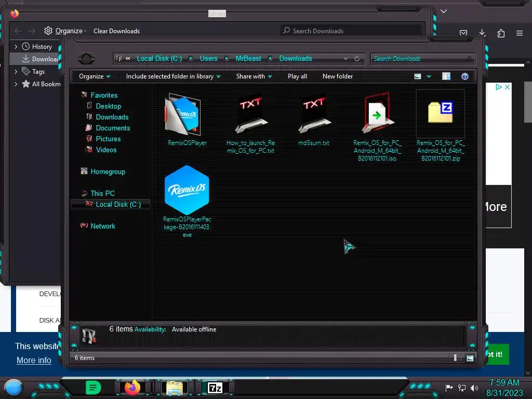532x399 pixels.
Task: Refresh the Explorer address bar
Action: click(357, 58)
